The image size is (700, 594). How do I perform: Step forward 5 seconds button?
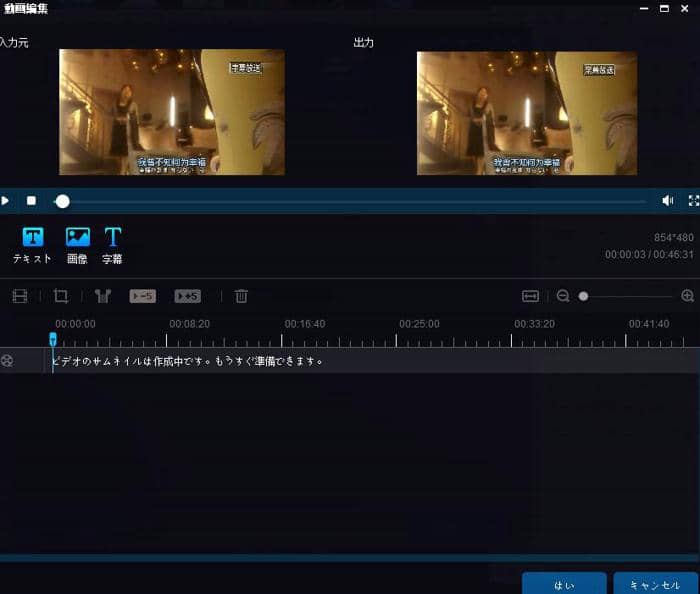tap(188, 296)
